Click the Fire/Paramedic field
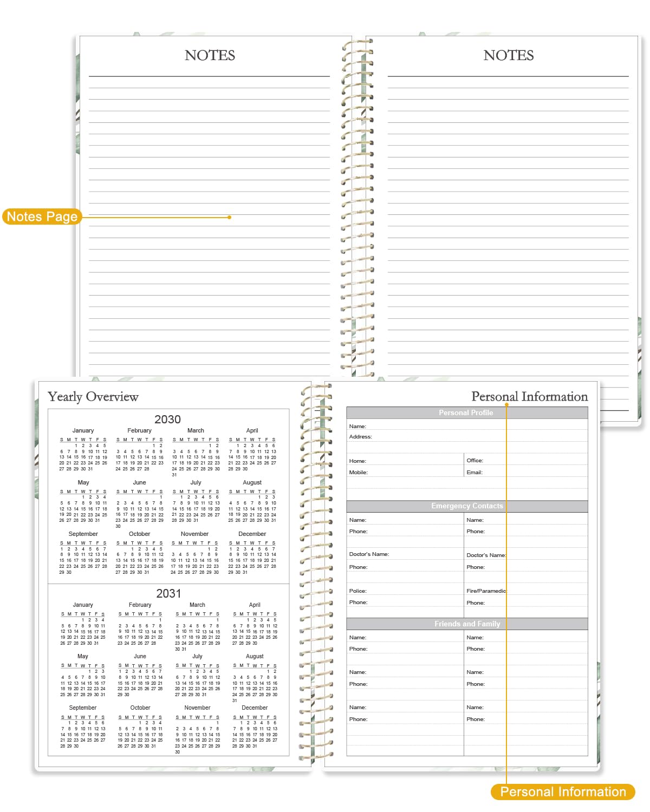Viewport: 650px width, 812px height. click(x=526, y=591)
